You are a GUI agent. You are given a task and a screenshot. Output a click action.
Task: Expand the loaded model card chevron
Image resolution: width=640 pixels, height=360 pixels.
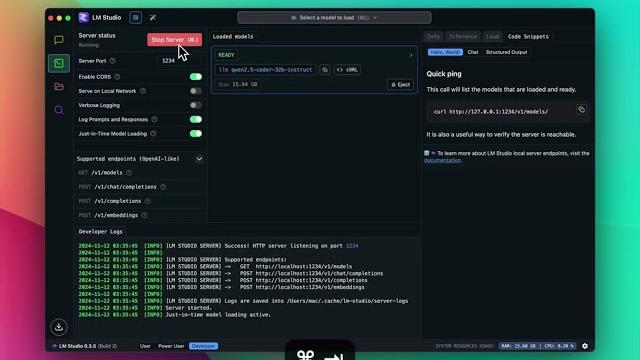(411, 55)
